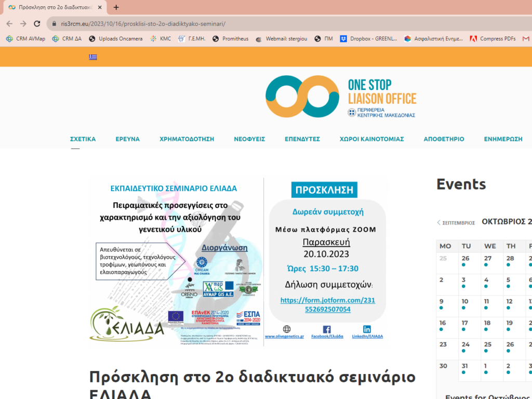Viewport: 532px width, 399px height.
Task: Open the Dropbox GREENL bookmark
Action: tap(369, 38)
